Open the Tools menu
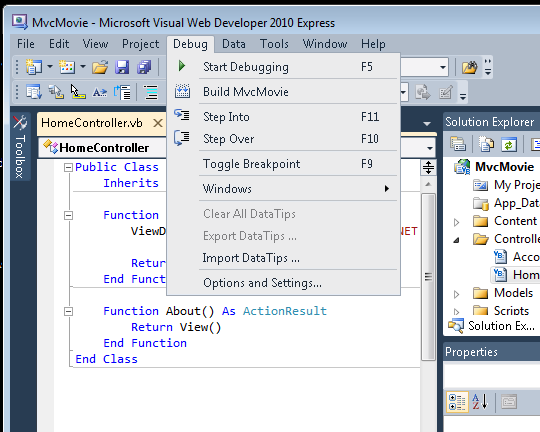 274,44
